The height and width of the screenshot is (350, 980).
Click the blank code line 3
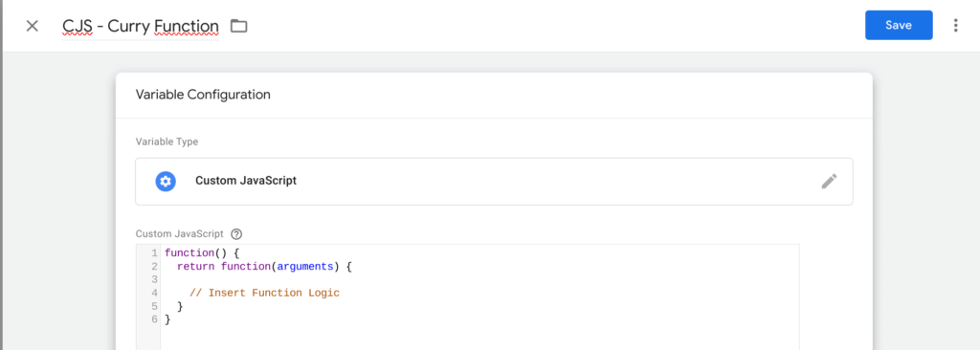[480, 280]
